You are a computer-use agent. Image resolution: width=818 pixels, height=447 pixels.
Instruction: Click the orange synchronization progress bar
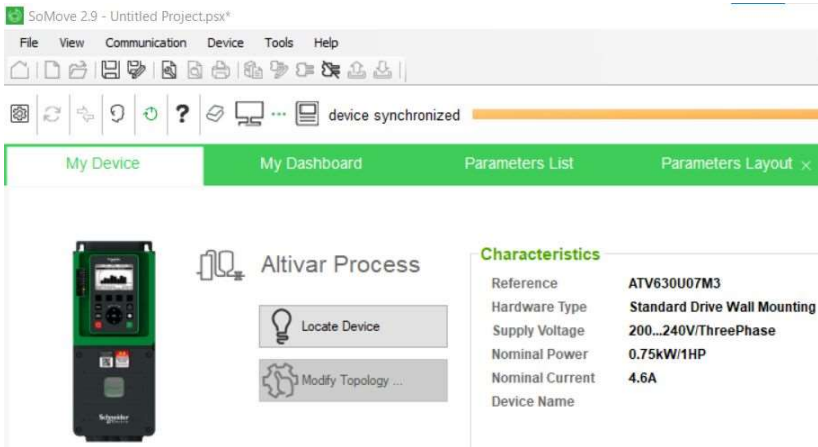click(x=645, y=114)
